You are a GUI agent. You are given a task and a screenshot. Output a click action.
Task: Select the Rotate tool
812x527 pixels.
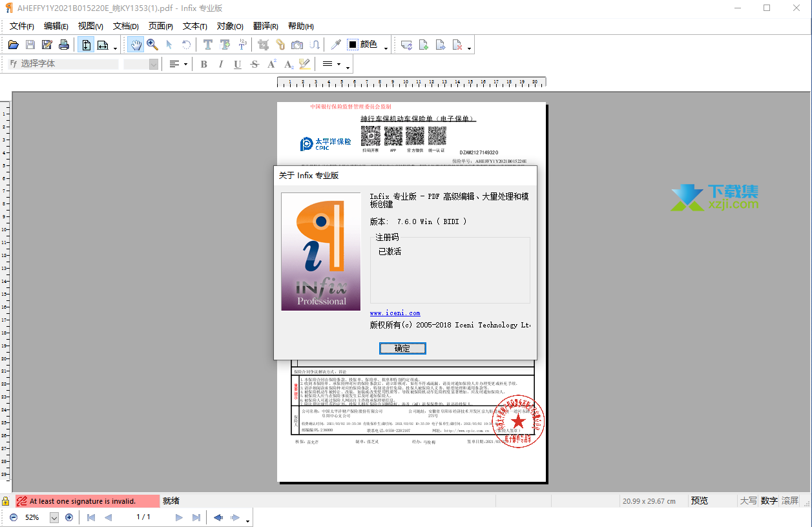(186, 45)
